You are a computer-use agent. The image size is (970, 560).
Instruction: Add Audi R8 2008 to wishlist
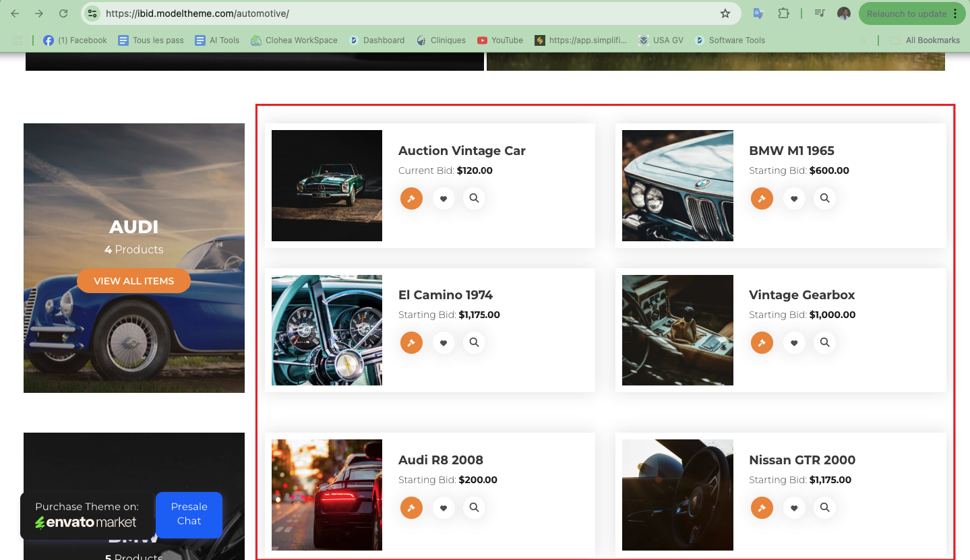443,507
